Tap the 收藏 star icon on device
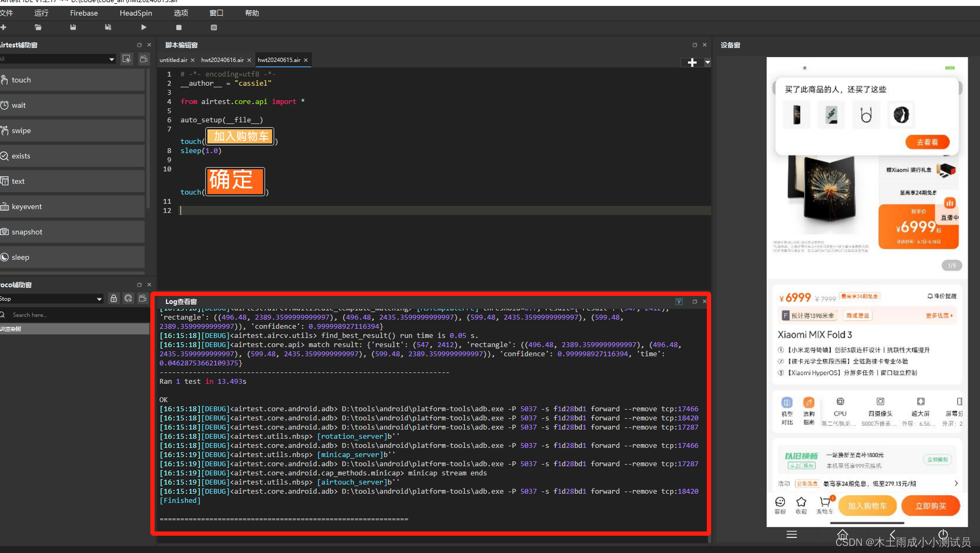This screenshot has height=553, width=980. pos(801,506)
